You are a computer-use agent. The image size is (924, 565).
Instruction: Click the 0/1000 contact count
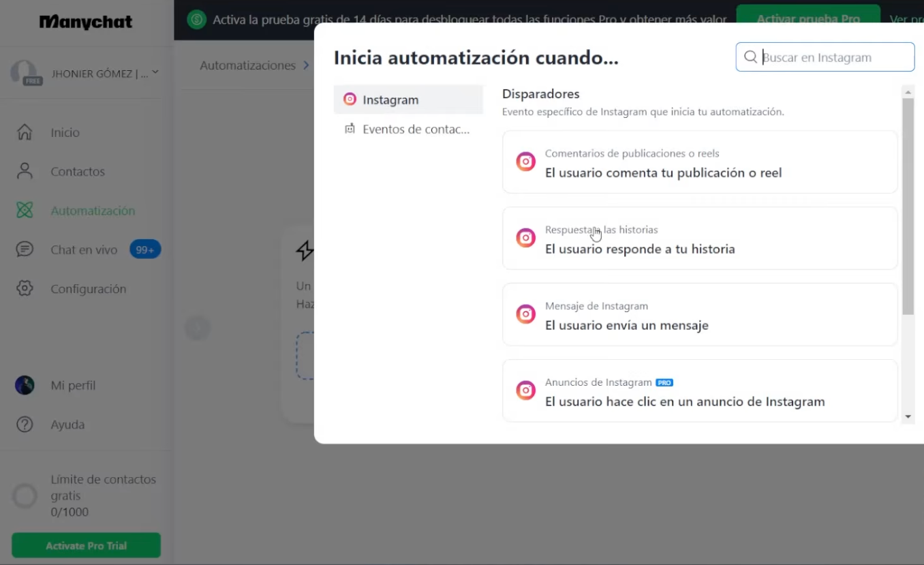tap(70, 512)
